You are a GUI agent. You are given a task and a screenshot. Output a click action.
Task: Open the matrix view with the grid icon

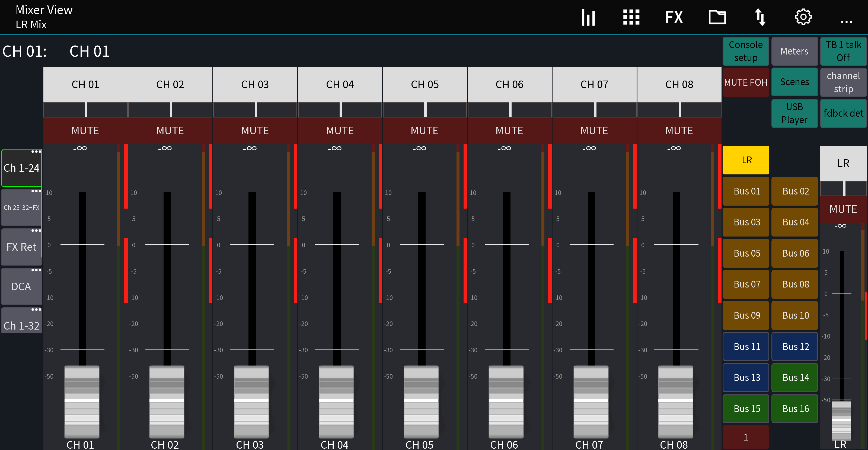click(x=631, y=17)
